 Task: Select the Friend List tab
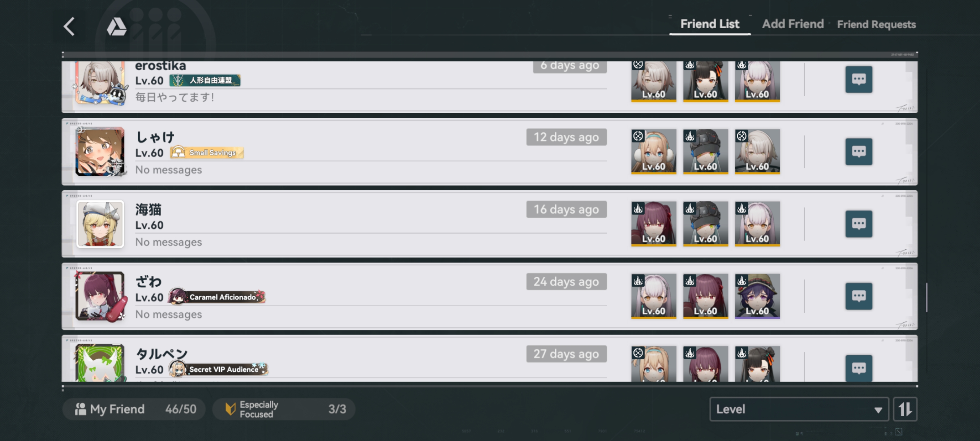709,24
